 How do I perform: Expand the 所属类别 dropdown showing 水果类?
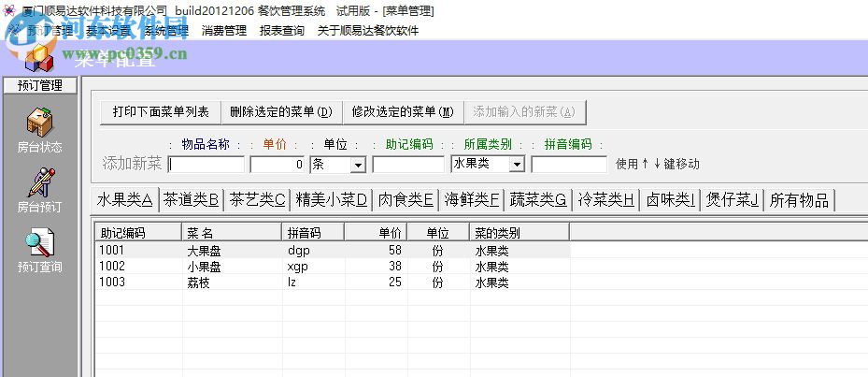coord(517,164)
